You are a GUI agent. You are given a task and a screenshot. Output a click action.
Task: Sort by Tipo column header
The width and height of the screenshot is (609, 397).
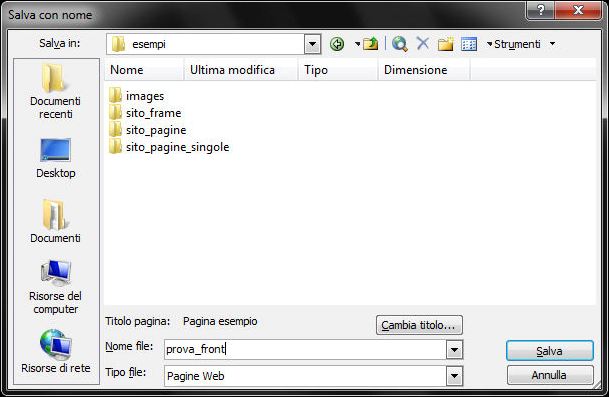click(338, 70)
